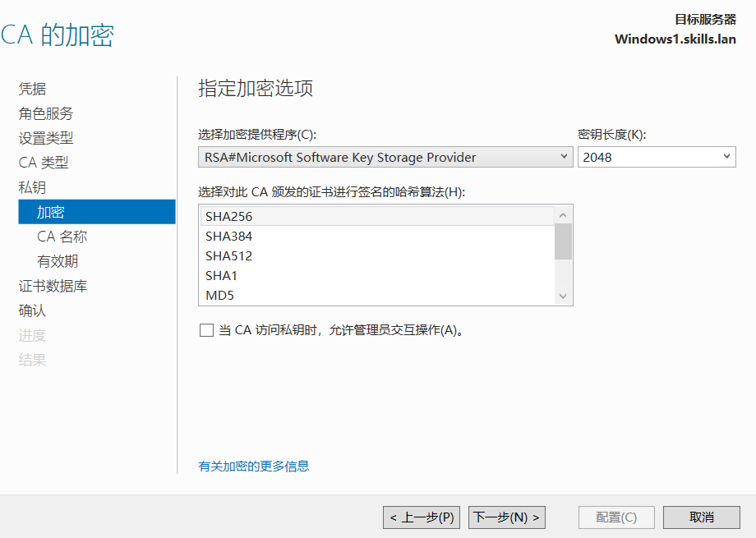The width and height of the screenshot is (756, 538).
Task: Jump to 有效期 step
Action: [x=58, y=261]
